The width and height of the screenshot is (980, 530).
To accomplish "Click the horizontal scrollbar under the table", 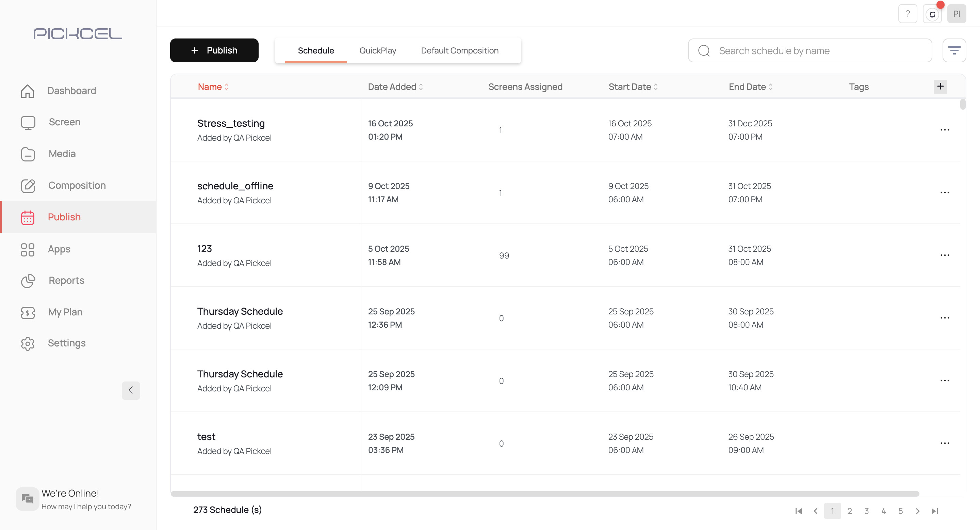I will coord(544,494).
